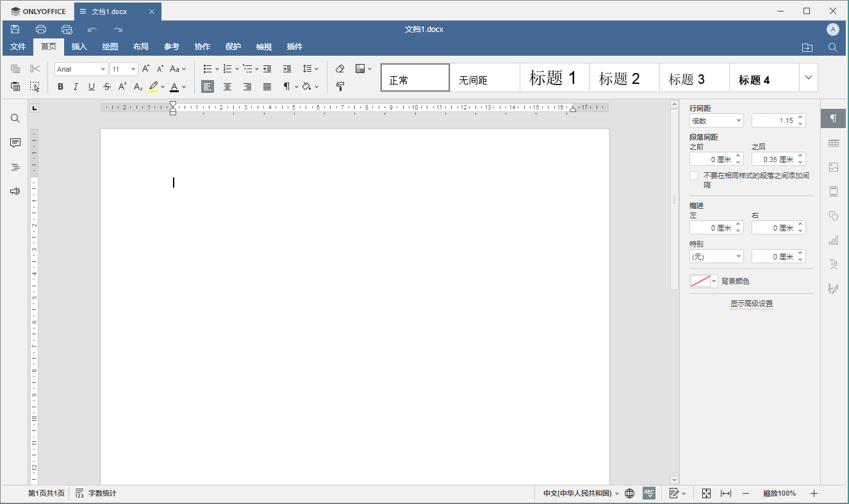Viewport: 849px width, 504px height.
Task: Apply the 标题 1 style
Action: tap(553, 78)
